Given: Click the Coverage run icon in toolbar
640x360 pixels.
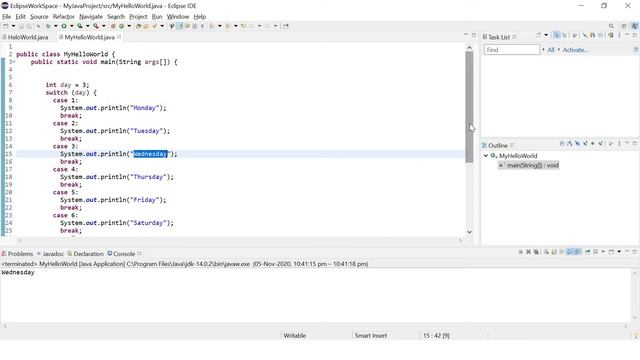Looking at the screenshot, I should 80,26.
